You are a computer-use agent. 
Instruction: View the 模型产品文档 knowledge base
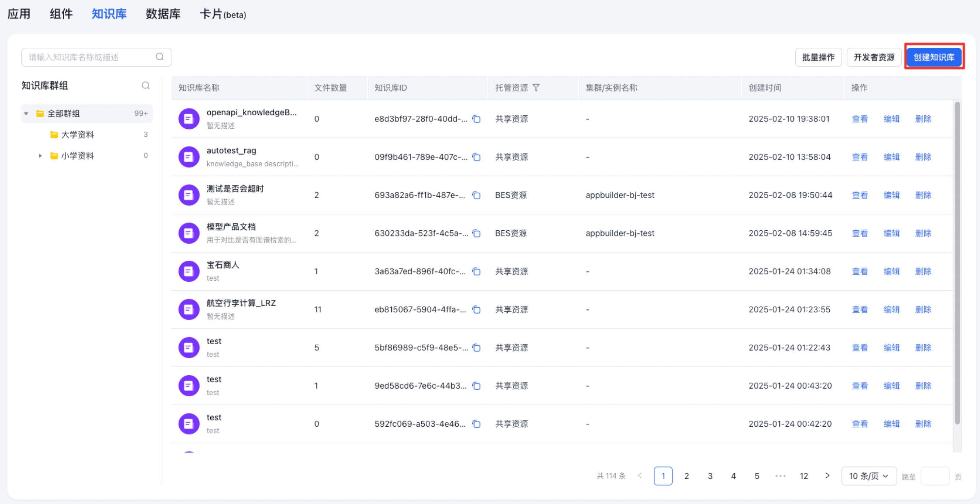tap(860, 233)
